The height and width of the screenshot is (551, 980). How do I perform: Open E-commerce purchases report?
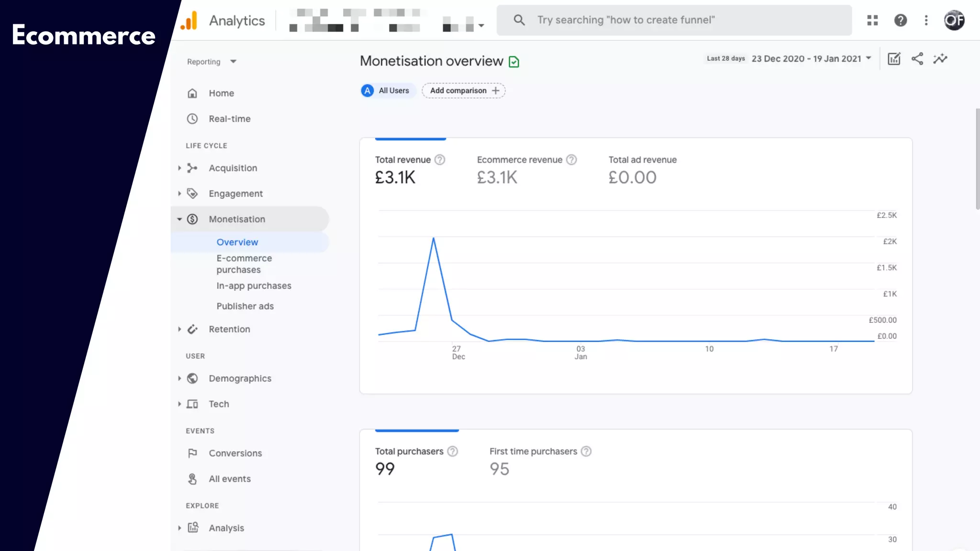(244, 264)
